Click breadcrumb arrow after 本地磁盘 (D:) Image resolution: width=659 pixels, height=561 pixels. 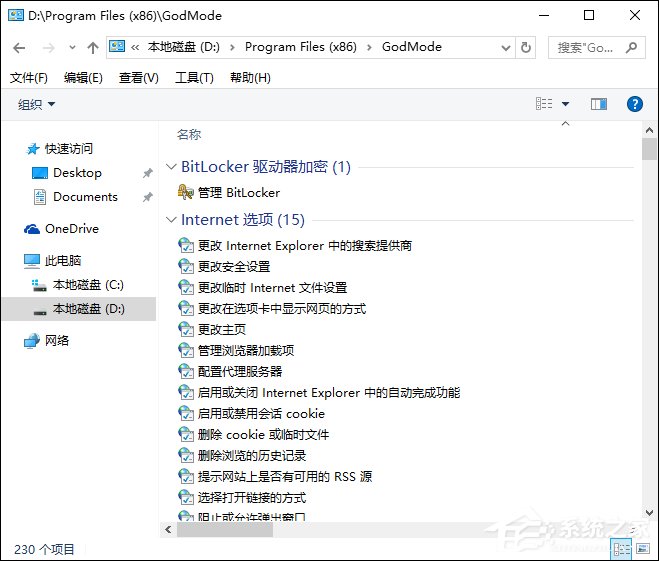click(232, 47)
